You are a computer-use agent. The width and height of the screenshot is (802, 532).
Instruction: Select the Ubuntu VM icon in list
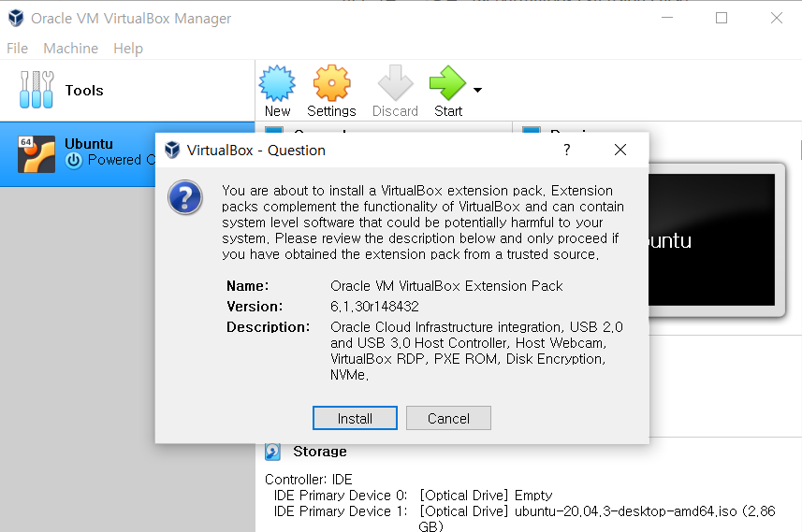coord(36,154)
